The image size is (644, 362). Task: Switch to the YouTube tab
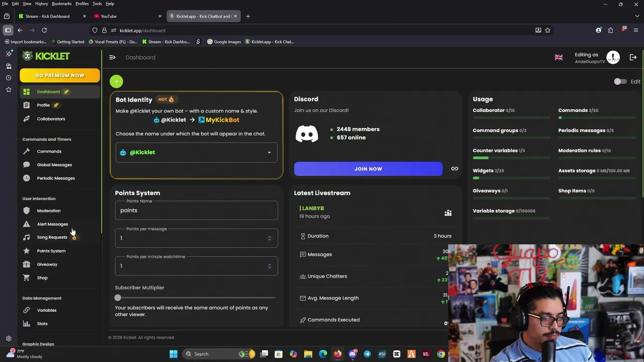tap(128, 16)
